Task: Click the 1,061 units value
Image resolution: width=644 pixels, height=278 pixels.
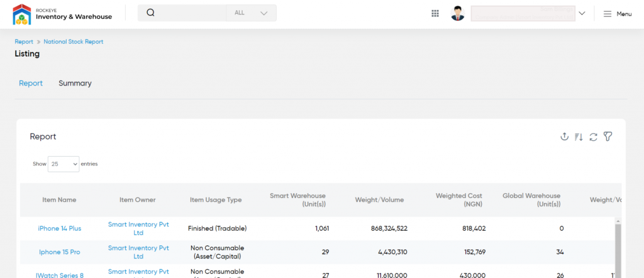Action: [322, 229]
